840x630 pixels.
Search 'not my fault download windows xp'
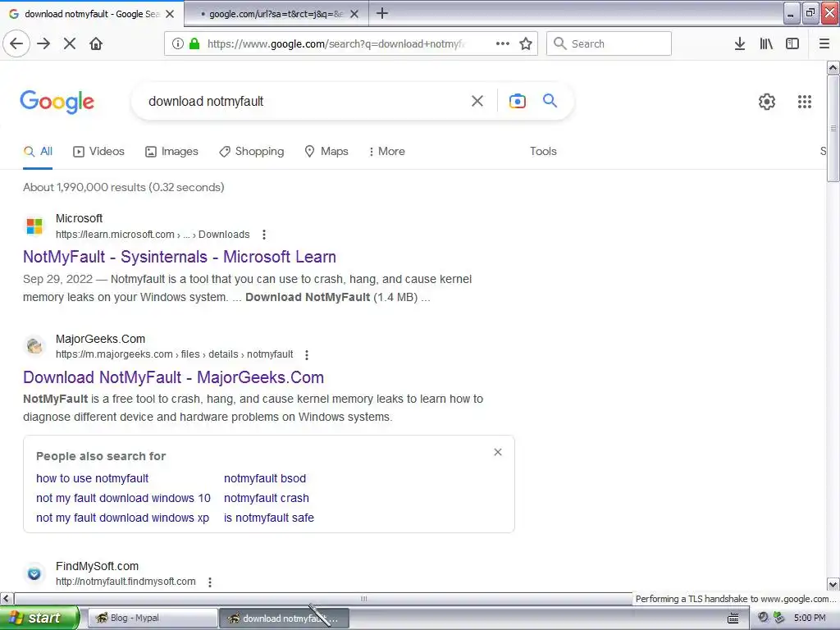tap(123, 518)
